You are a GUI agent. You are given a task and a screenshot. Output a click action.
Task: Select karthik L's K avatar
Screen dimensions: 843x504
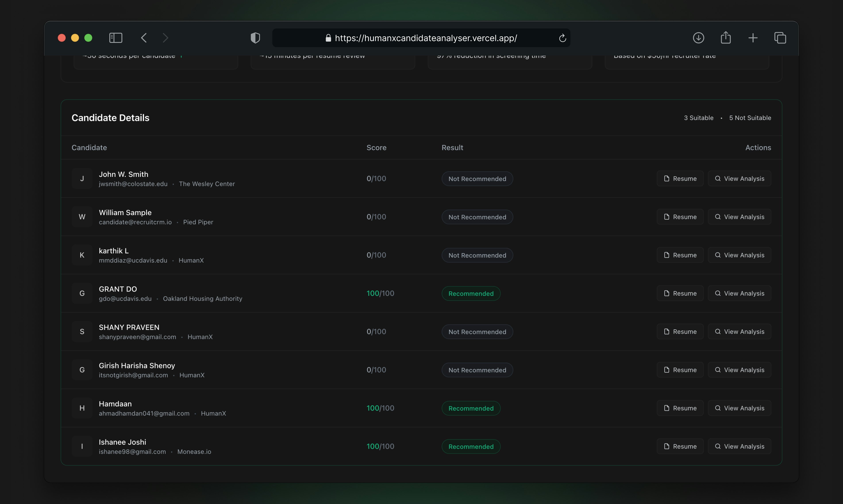(x=82, y=255)
